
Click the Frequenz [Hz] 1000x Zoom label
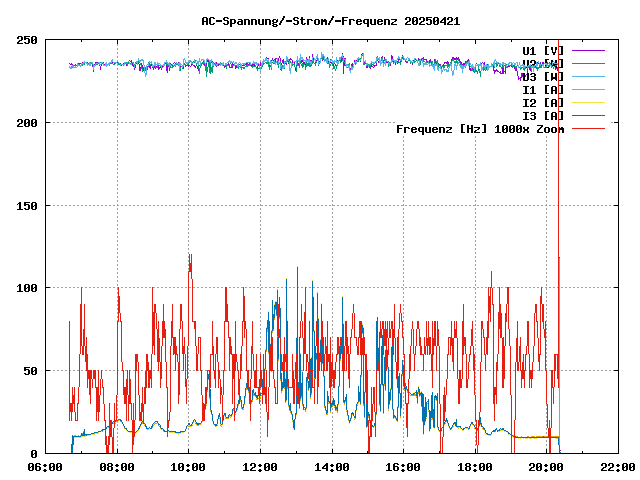[x=480, y=128]
